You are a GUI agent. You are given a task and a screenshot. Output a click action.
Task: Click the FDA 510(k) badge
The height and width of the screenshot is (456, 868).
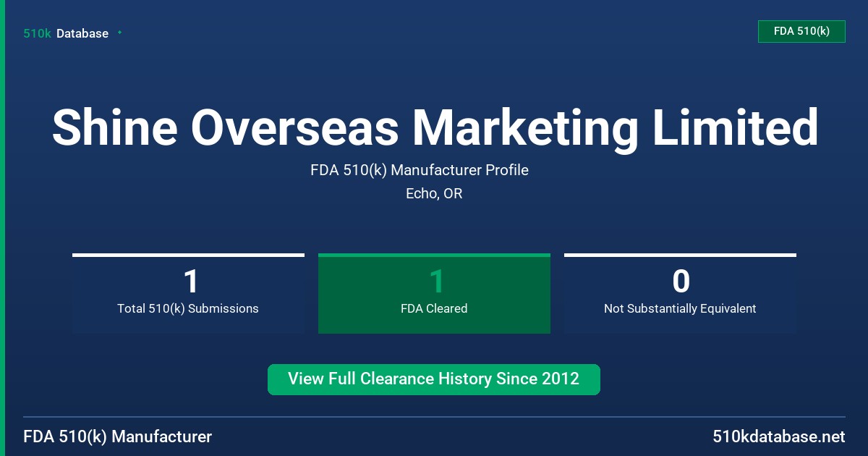tap(801, 31)
